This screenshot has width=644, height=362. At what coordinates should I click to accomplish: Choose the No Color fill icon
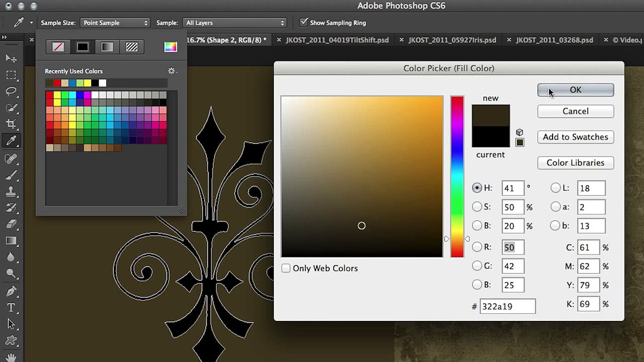point(58,47)
